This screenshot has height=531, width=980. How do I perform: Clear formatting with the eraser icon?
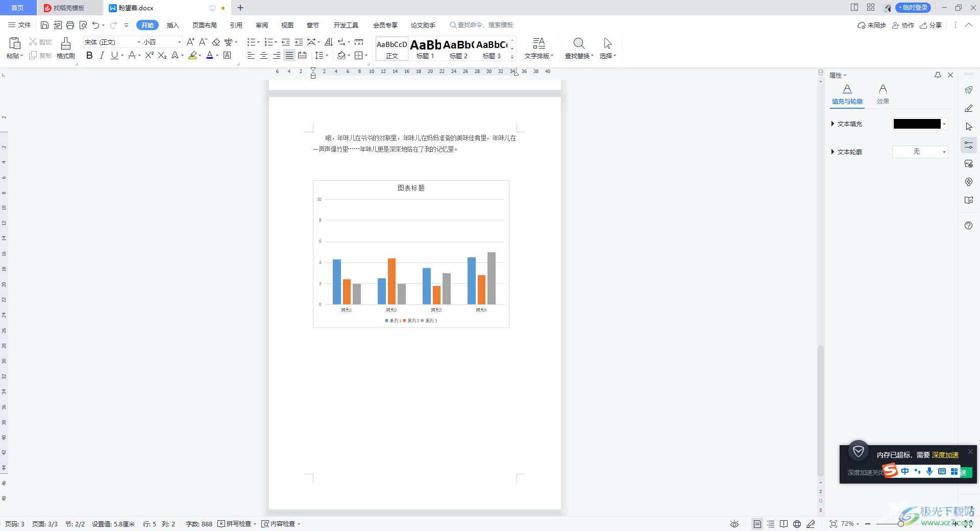point(216,42)
